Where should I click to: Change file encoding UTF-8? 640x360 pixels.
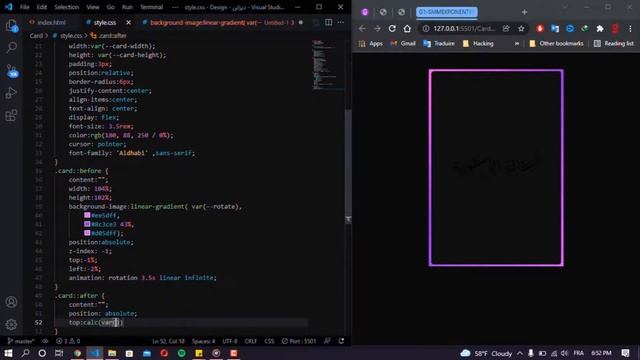pyautogui.click(x=230, y=341)
